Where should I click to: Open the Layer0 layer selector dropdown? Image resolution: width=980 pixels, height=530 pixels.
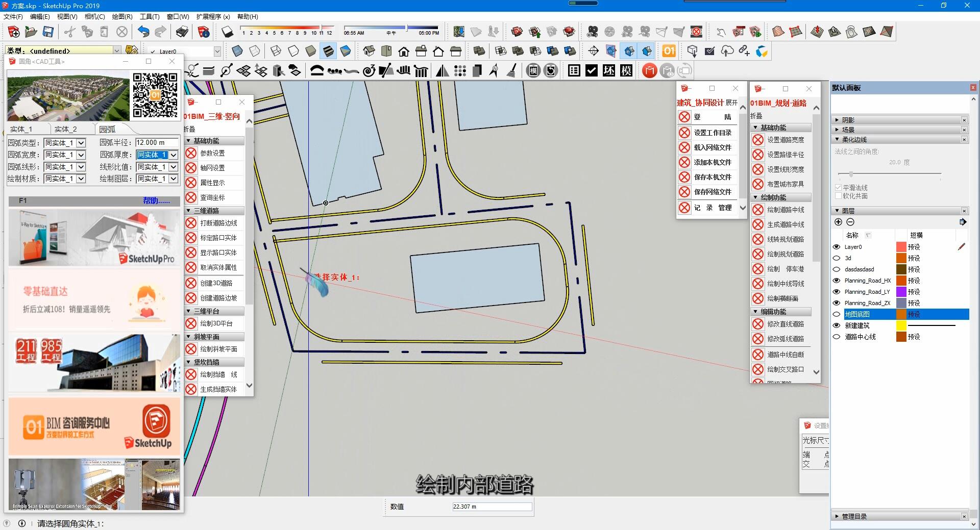click(217, 52)
